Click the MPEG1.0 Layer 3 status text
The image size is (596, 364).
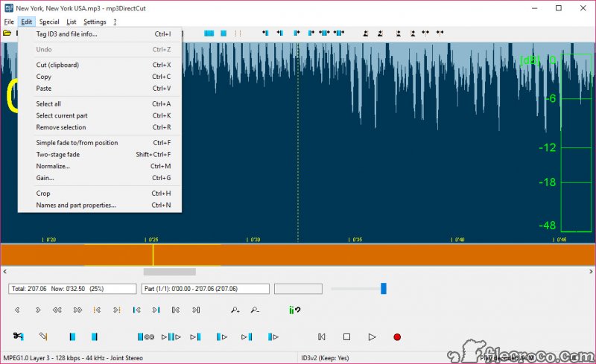[x=73, y=358]
